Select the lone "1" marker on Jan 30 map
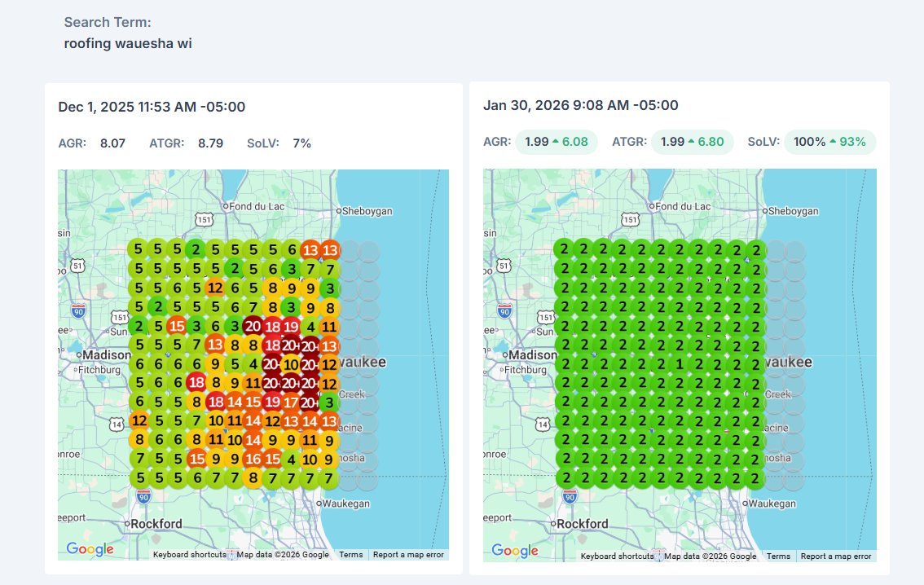This screenshot has width=924, height=585. pyautogui.click(x=678, y=363)
